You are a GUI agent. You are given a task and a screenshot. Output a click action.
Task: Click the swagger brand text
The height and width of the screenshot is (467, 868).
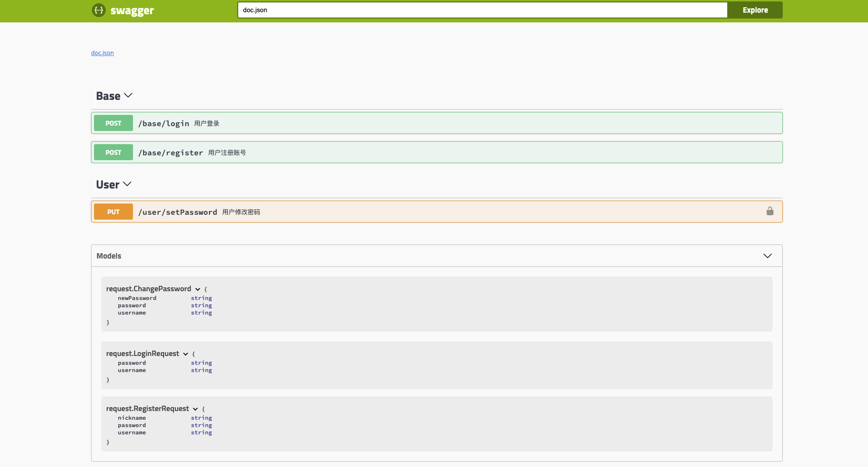pos(132,11)
